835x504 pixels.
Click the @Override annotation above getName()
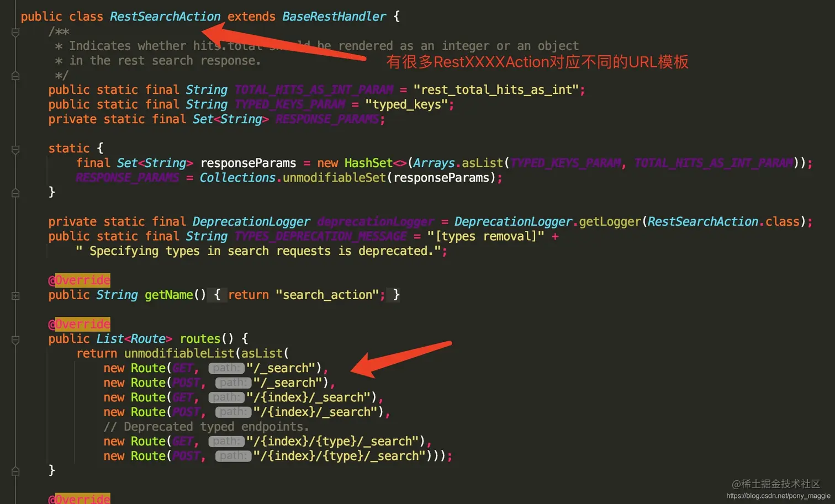click(79, 280)
